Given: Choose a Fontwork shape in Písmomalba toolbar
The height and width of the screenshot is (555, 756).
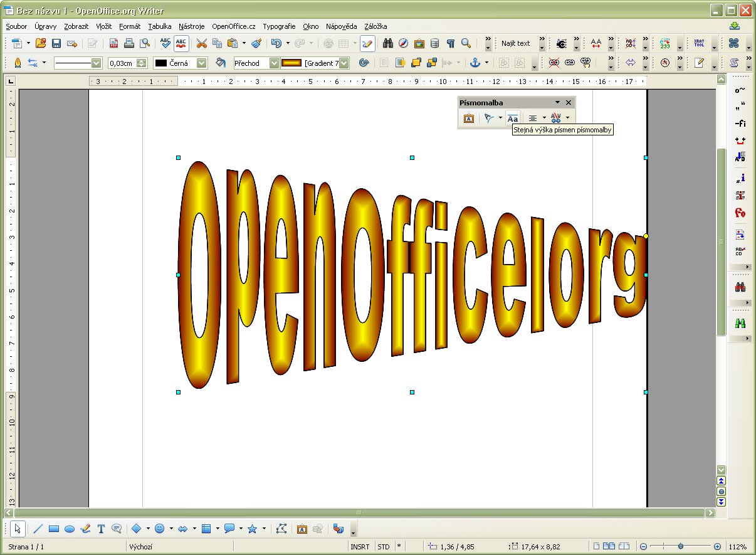Looking at the screenshot, I should 489,118.
